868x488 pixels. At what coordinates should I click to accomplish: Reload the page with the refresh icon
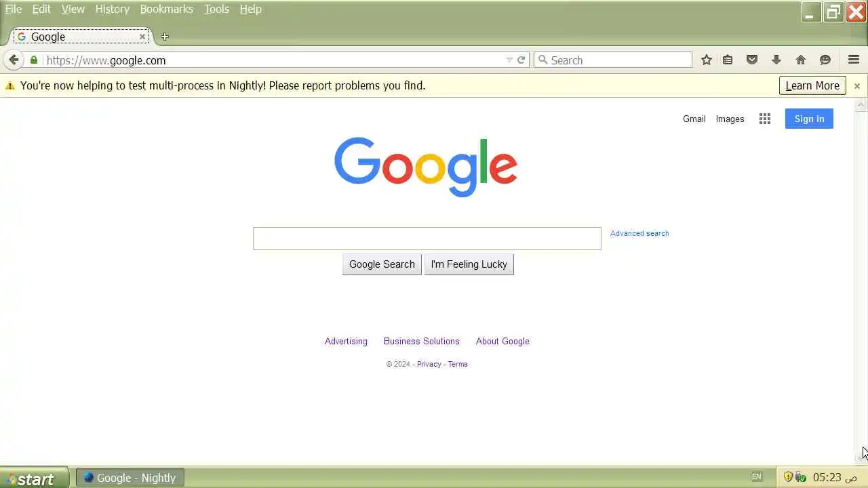521,60
